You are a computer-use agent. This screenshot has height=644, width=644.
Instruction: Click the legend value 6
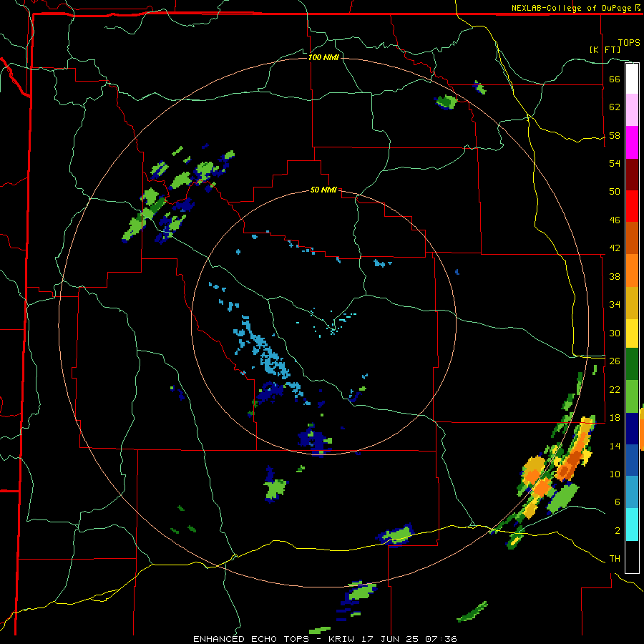(618, 502)
